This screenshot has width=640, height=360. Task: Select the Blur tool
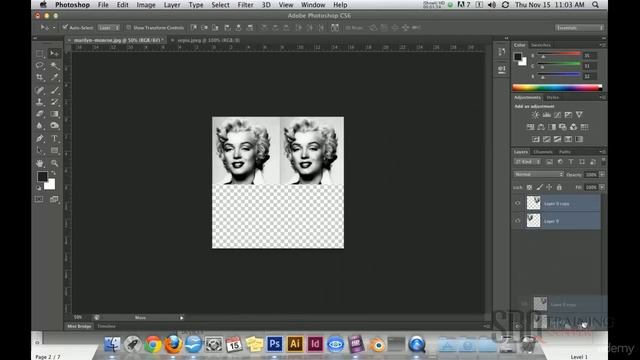point(40,126)
